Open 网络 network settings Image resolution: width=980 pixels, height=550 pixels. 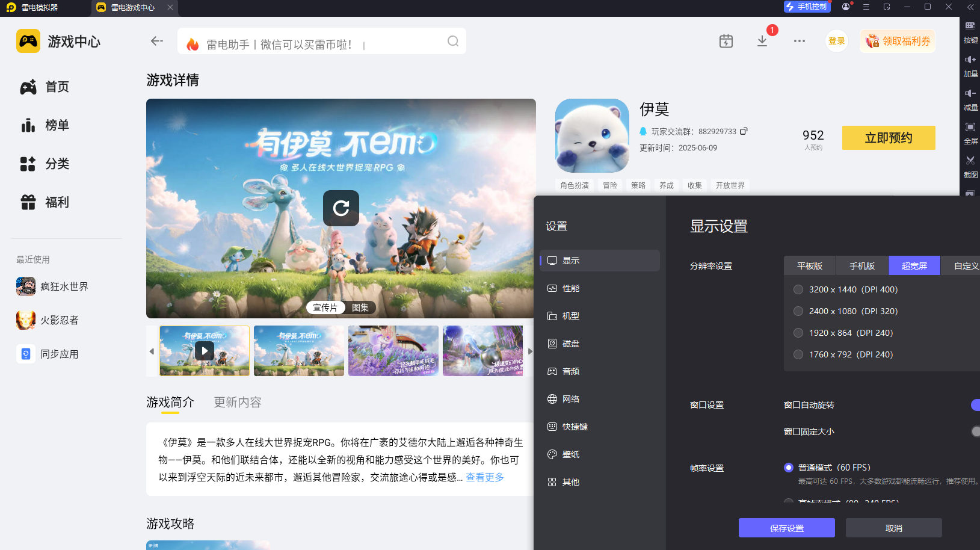tap(570, 398)
